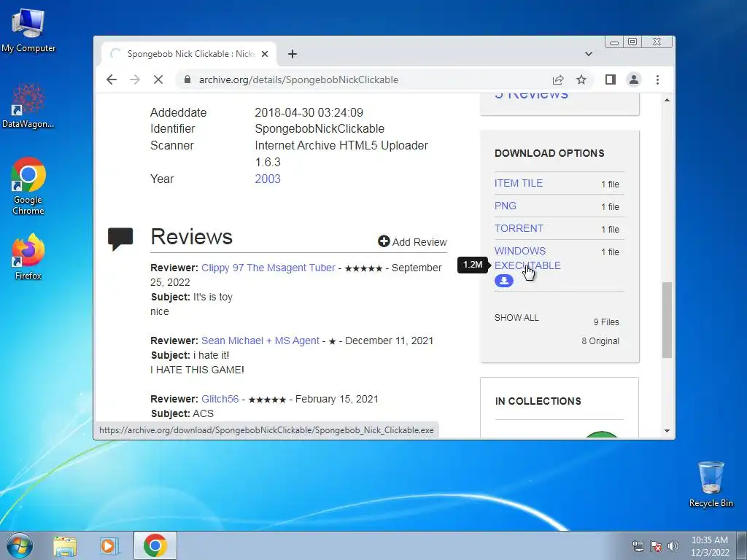Toggle Chrome's side panel icon
Viewport: 747px width, 560px height.
611,79
